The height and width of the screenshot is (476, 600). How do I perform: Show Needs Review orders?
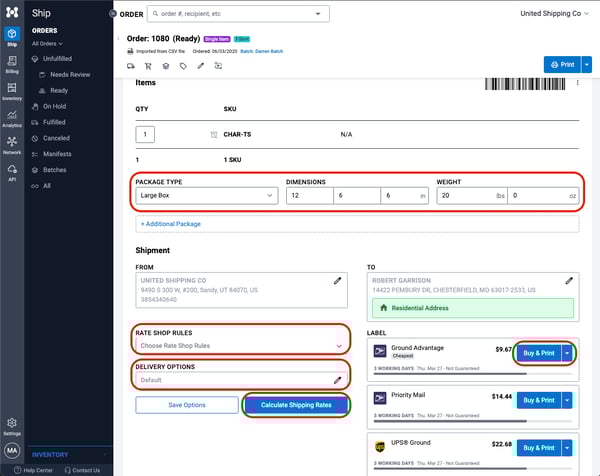point(72,74)
